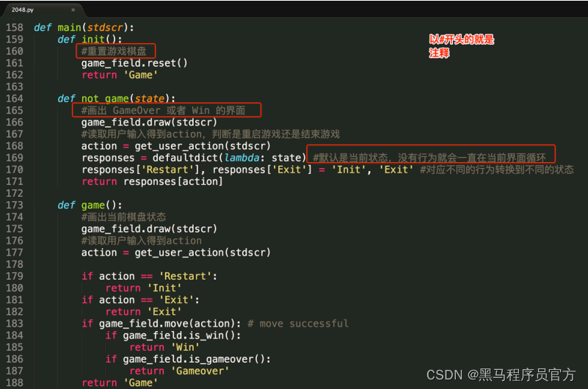Click the 'def game():' definition
The width and height of the screenshot is (588, 389).
(90, 206)
